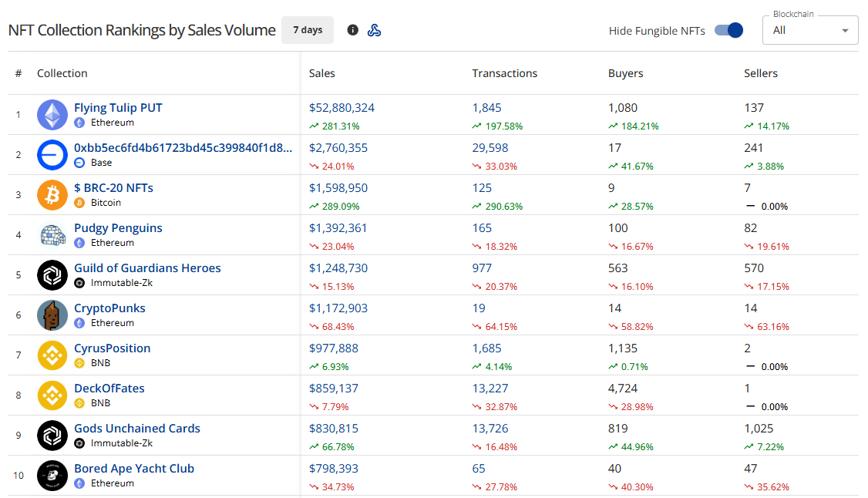The height and width of the screenshot is (498, 868).
Task: Click the Flying Tulip PUT Ethereum logo
Action: tap(52, 115)
